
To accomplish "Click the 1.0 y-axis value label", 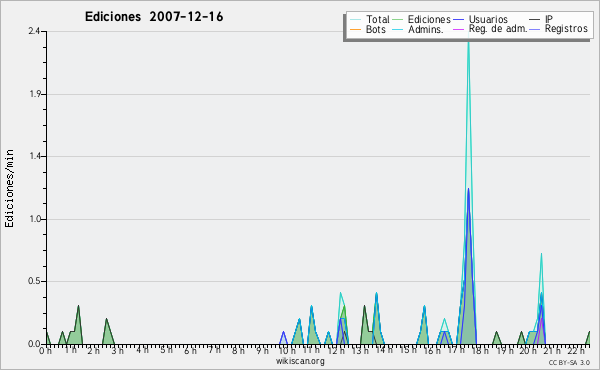I will (x=34, y=219).
